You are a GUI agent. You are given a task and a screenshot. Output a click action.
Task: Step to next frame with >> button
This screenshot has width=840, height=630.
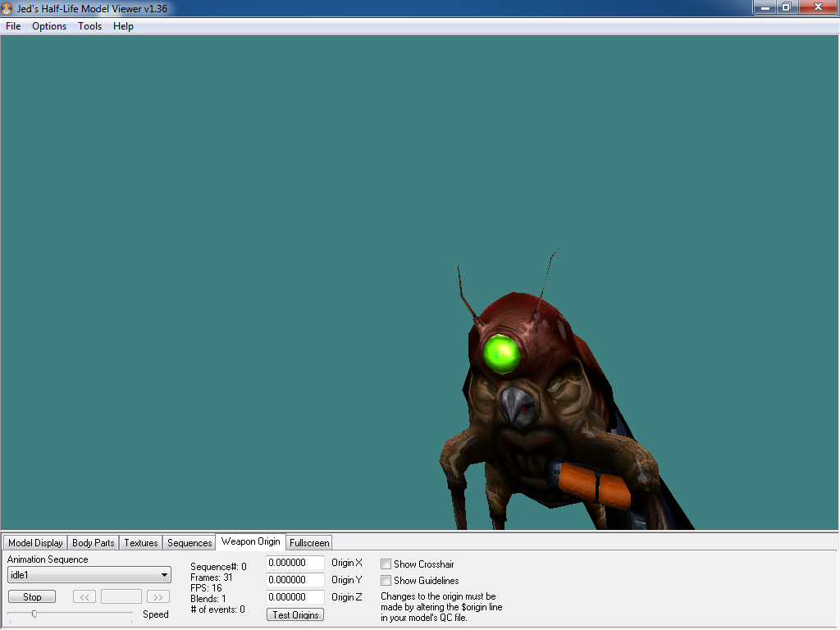pyautogui.click(x=158, y=597)
